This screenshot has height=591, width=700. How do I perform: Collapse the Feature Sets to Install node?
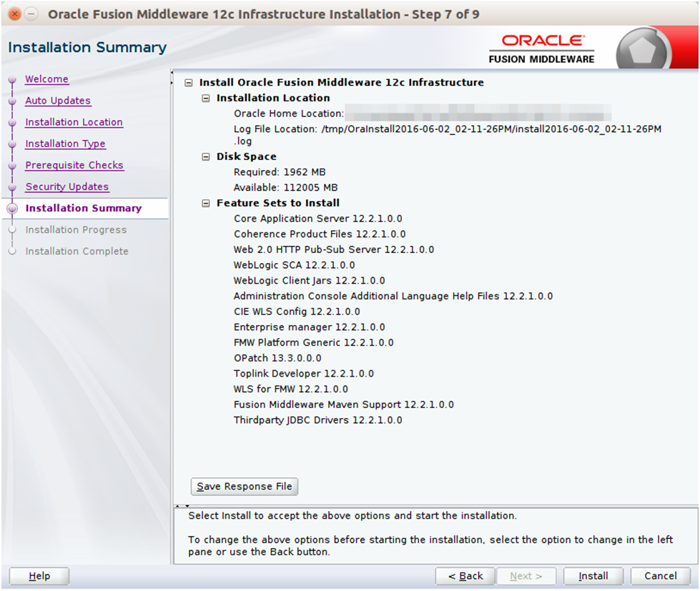coord(206,204)
